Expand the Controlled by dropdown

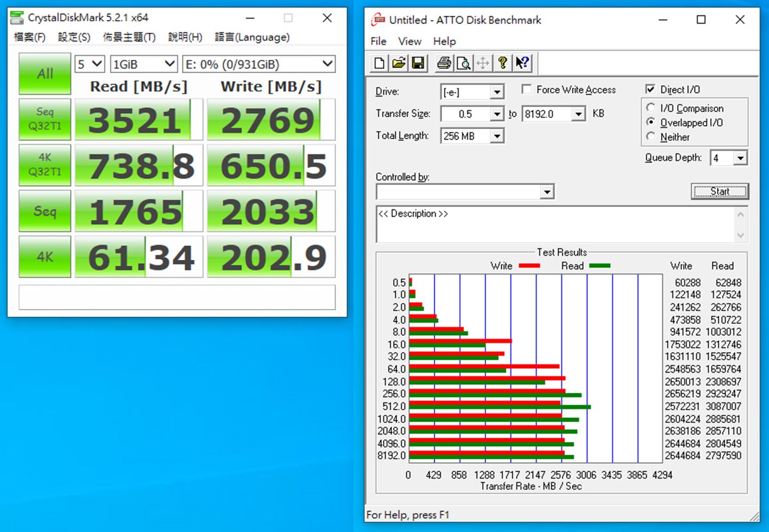(547, 192)
